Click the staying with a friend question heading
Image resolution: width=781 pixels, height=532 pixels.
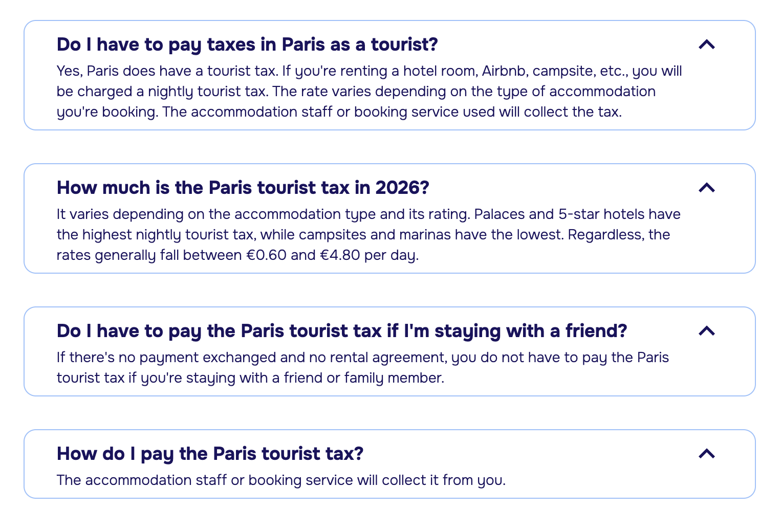click(x=341, y=331)
